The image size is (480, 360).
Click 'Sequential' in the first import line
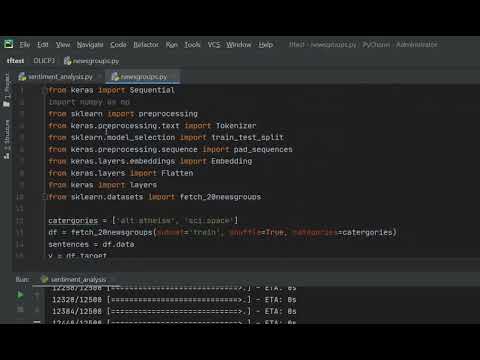tap(152, 90)
